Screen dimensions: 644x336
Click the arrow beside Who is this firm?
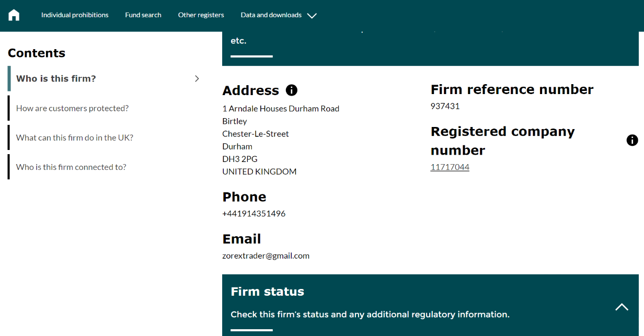197,78
